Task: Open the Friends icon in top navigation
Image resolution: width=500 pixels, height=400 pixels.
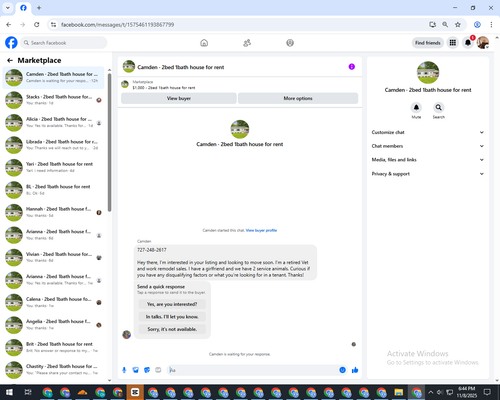Action: point(247,43)
